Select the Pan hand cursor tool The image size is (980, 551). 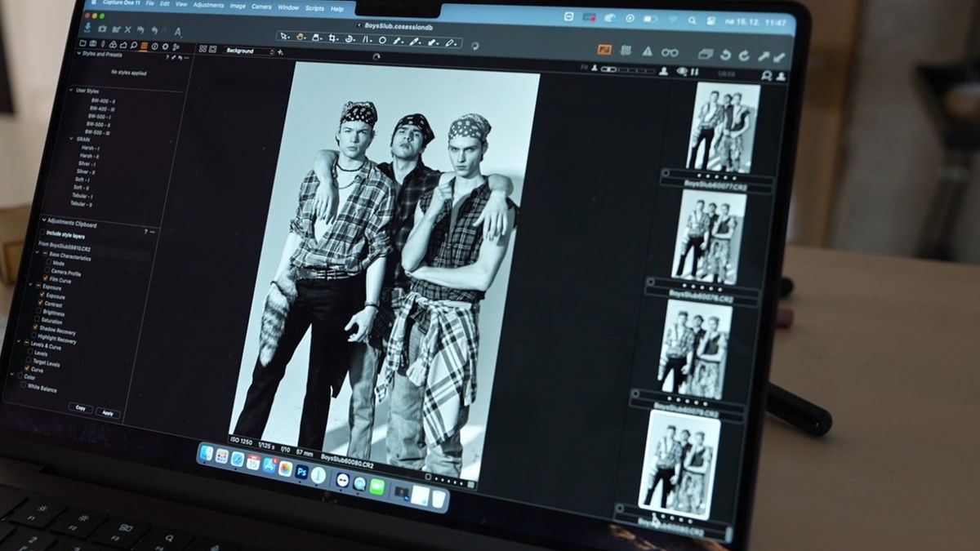301,37
